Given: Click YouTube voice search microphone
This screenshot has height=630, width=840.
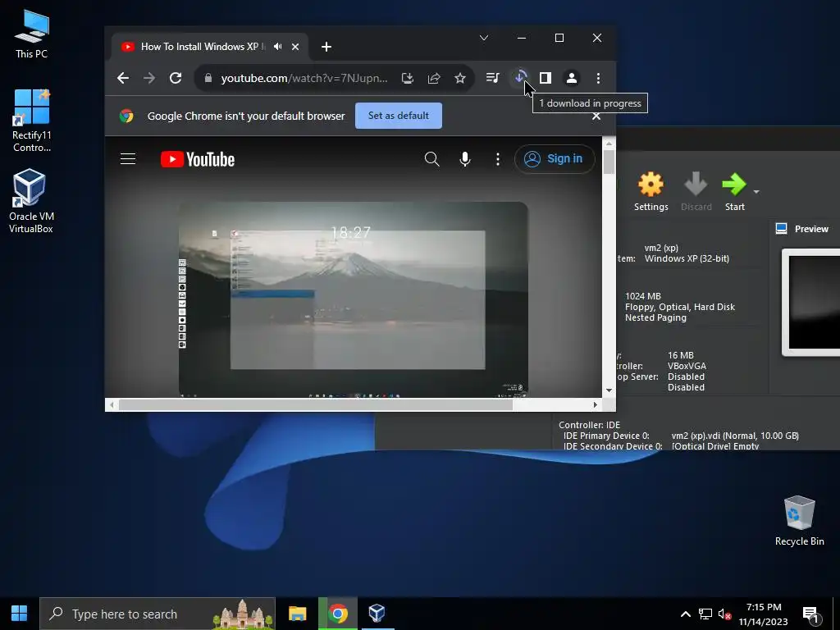Looking at the screenshot, I should (465, 159).
